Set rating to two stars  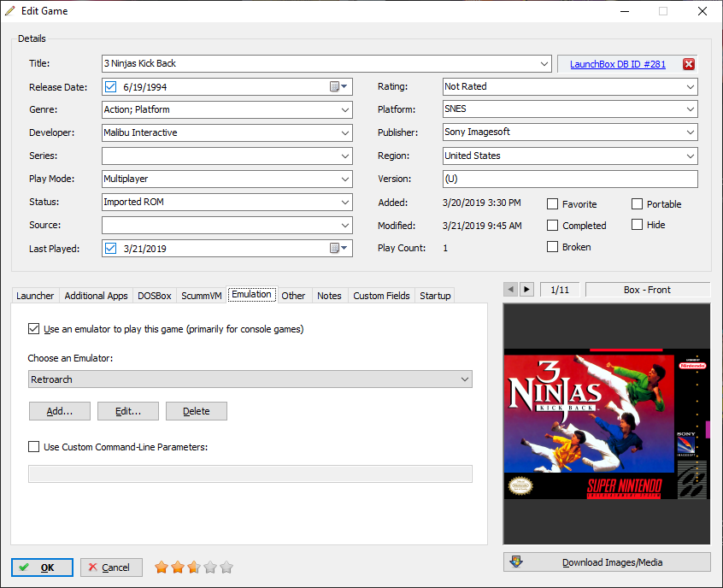click(x=178, y=567)
